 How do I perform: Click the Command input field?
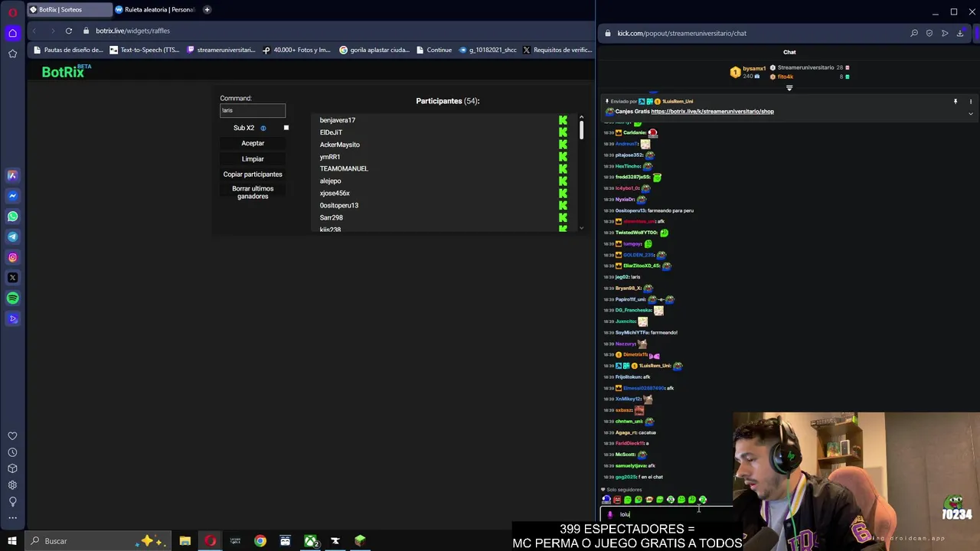[253, 110]
